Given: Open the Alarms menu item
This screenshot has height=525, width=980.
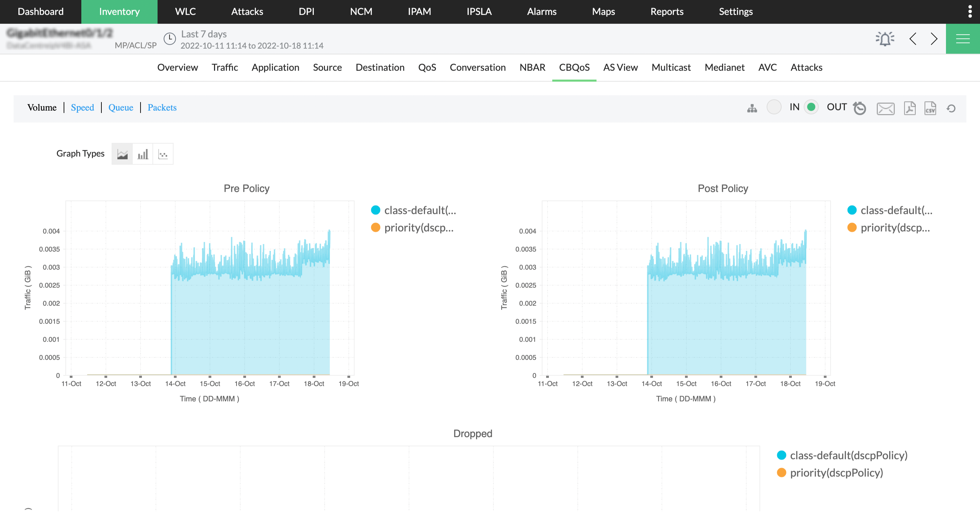Looking at the screenshot, I should coord(541,12).
